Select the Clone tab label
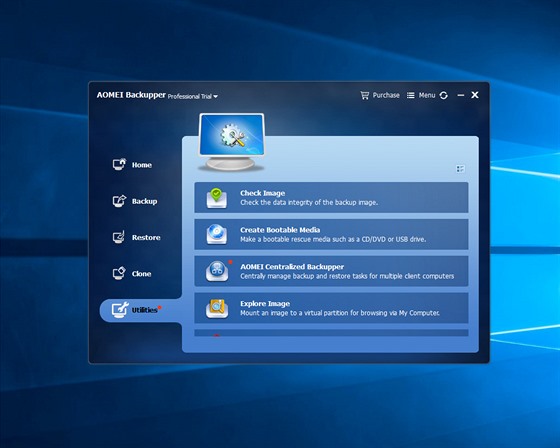Screen dimensions: 560x448 coord(141,274)
